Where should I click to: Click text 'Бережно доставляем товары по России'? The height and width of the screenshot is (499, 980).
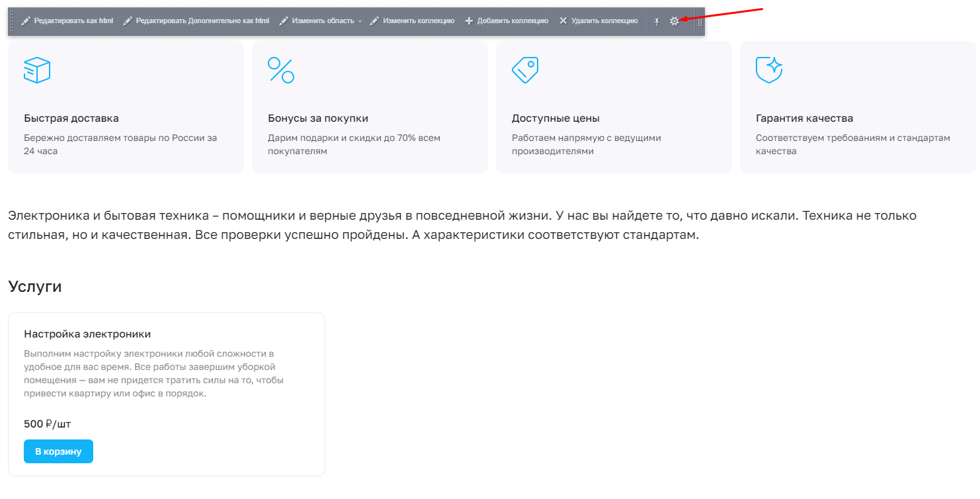coord(114,138)
